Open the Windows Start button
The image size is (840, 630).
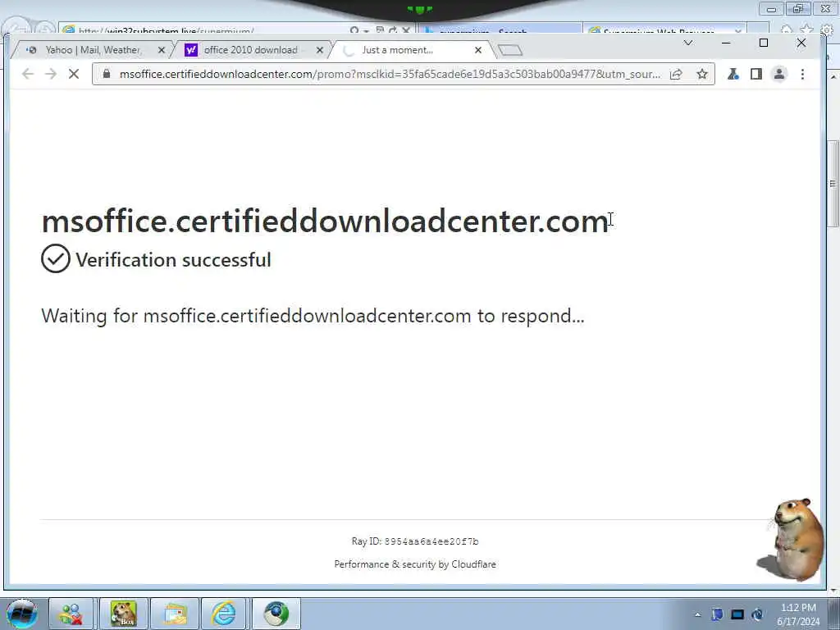(22, 614)
